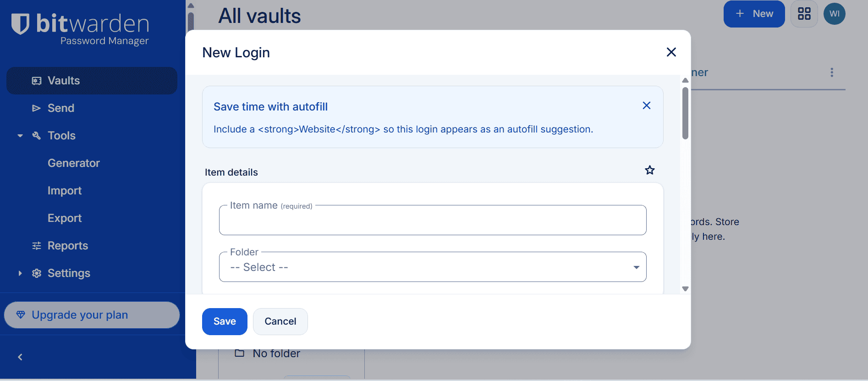Viewport: 868px width, 381px height.
Task: Open the Folder select dropdown
Action: point(433,267)
